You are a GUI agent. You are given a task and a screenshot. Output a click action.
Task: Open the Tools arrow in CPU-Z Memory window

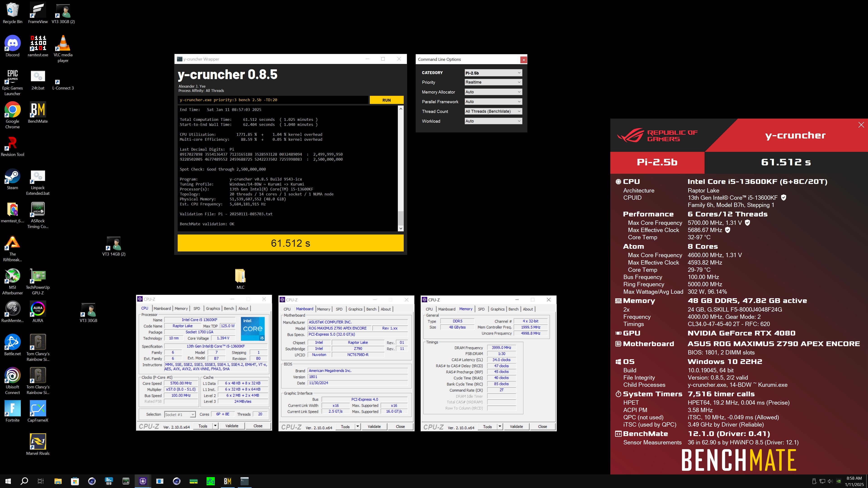coord(500,427)
